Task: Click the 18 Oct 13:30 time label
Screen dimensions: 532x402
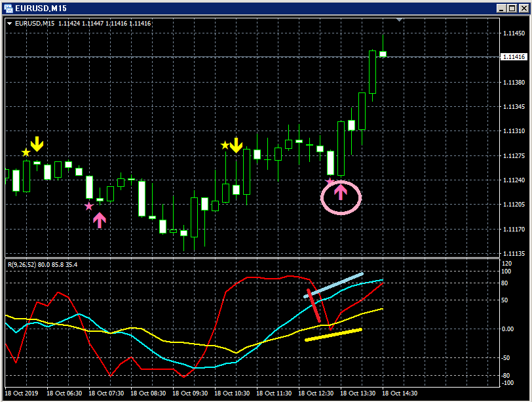Action: pyautogui.click(x=358, y=393)
